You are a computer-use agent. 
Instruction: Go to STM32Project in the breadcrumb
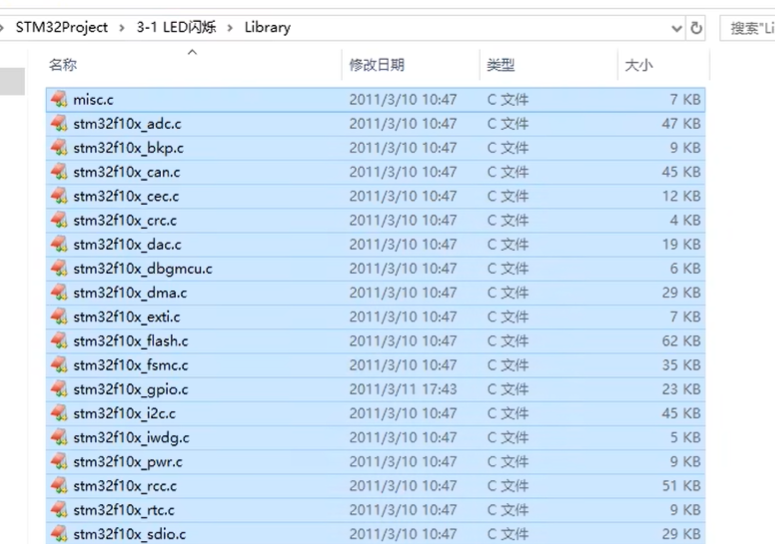tap(62, 27)
